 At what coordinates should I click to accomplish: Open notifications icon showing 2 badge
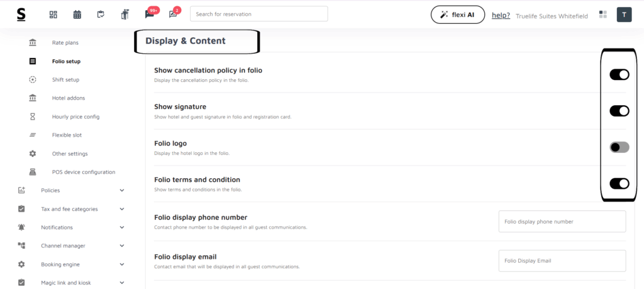point(174,14)
